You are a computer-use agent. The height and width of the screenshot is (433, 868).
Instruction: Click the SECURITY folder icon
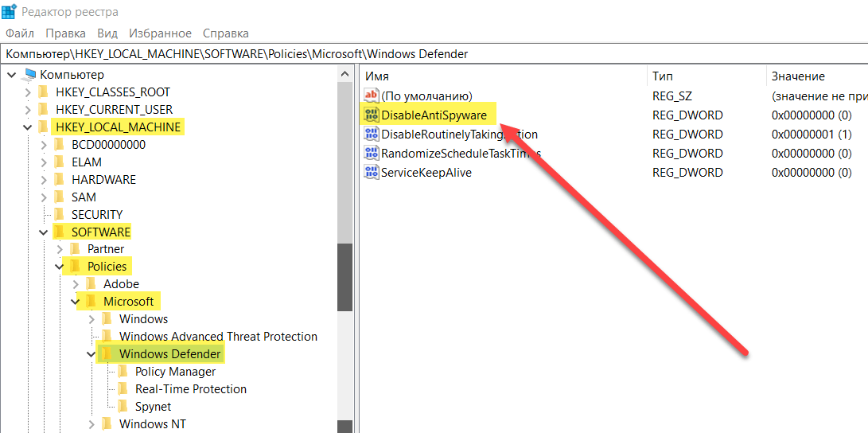59,214
